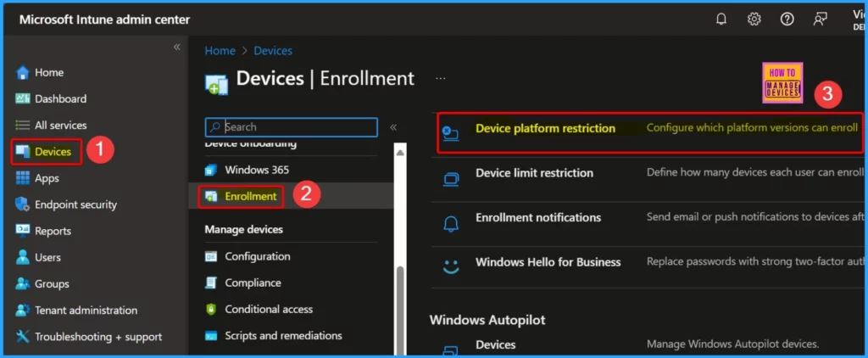Click the Device limit restriction icon
Screen dimensions: 868x358
(451, 178)
